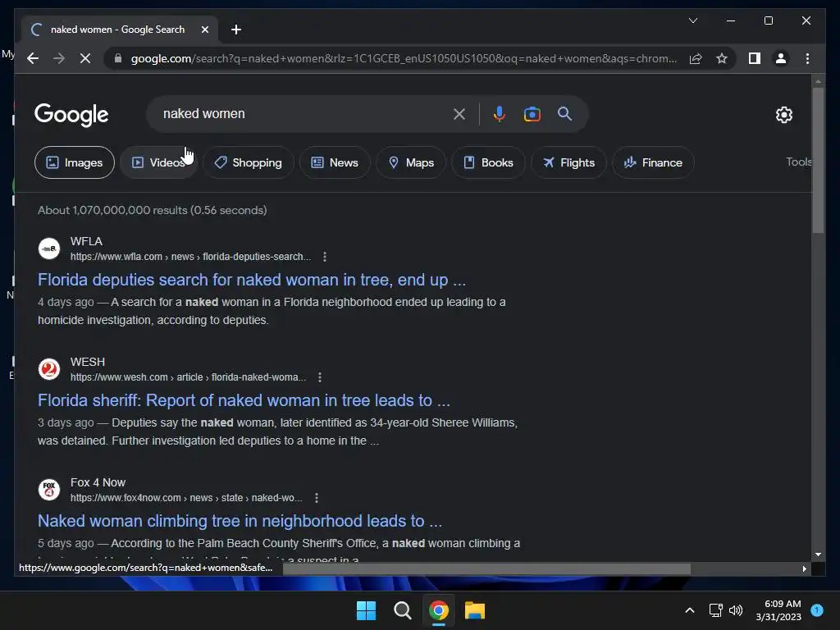This screenshot has height=630, width=840.
Task: Switch to the Books filter
Action: (488, 162)
